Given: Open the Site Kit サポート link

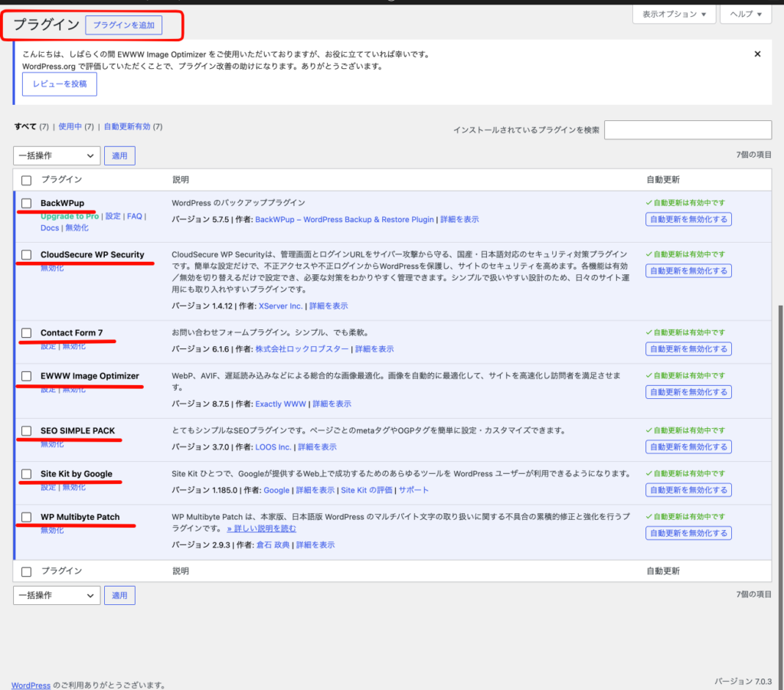Looking at the screenshot, I should pyautogui.click(x=413, y=490).
